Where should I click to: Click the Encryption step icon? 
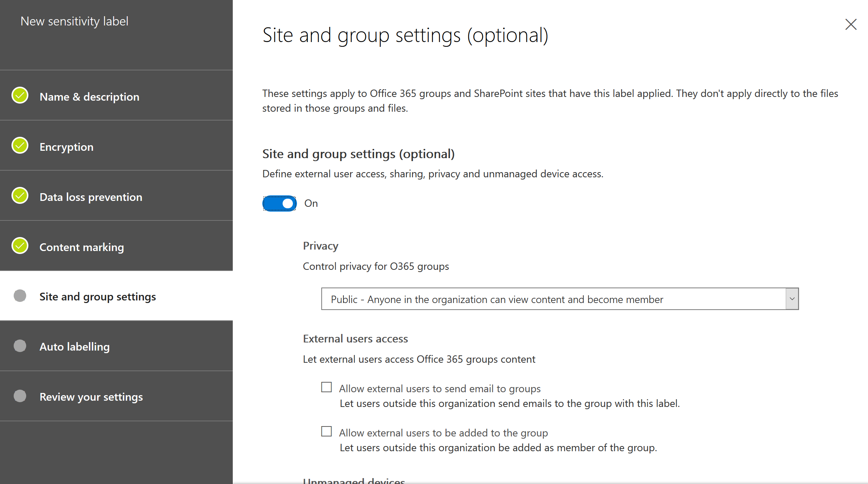pyautogui.click(x=20, y=146)
